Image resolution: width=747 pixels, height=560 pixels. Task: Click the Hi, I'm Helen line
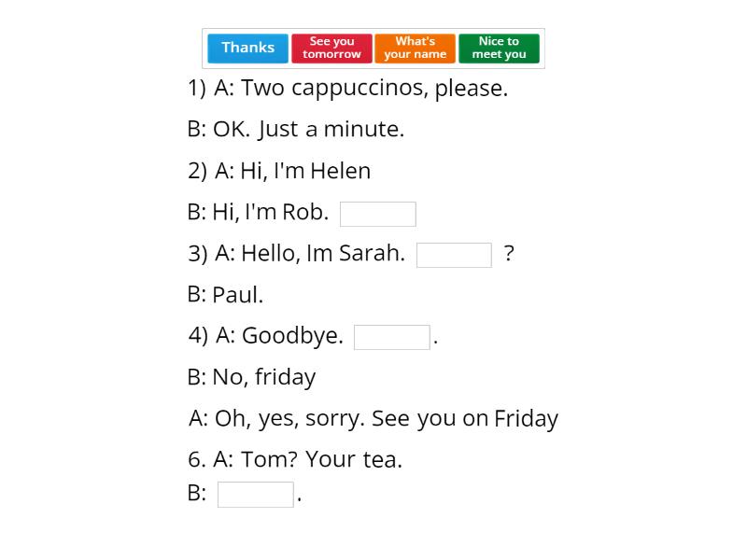coord(279,171)
